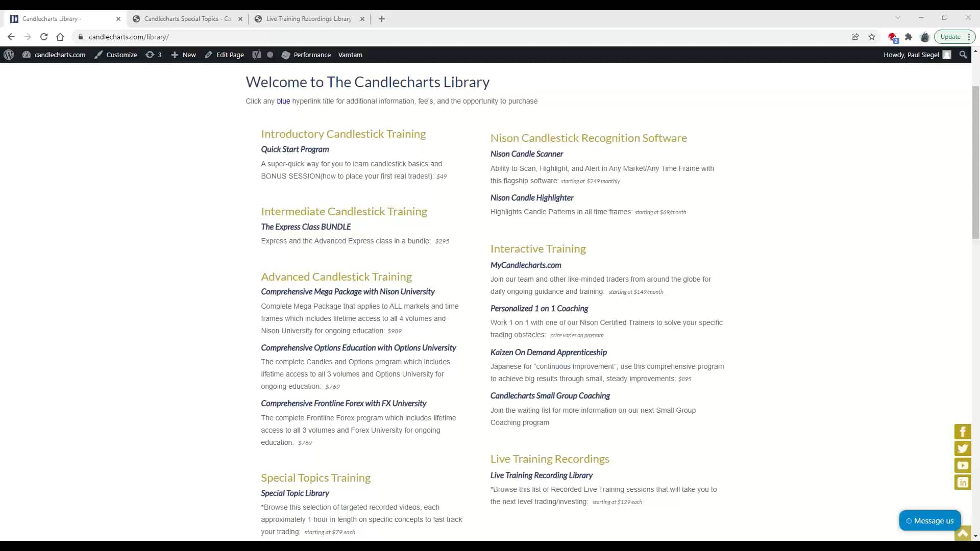Viewport: 980px width, 551px height.
Task: Click the user profile extension avatar icon
Action: (x=925, y=37)
